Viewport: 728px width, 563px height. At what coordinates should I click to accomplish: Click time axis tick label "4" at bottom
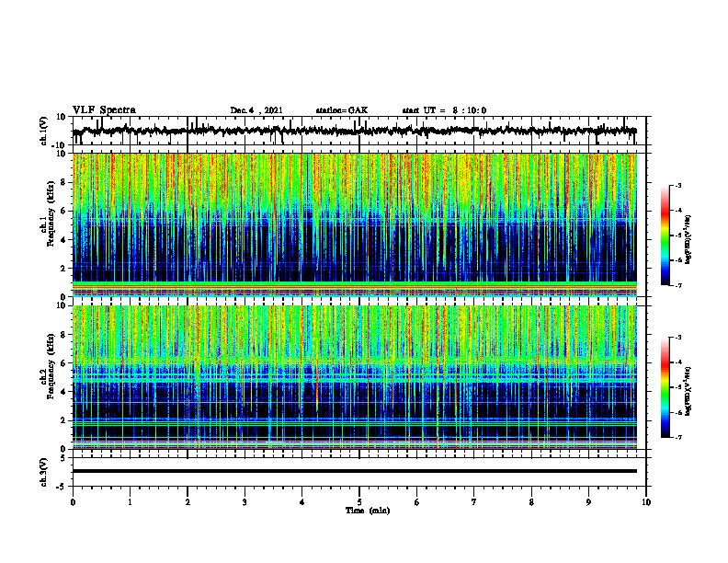click(301, 502)
